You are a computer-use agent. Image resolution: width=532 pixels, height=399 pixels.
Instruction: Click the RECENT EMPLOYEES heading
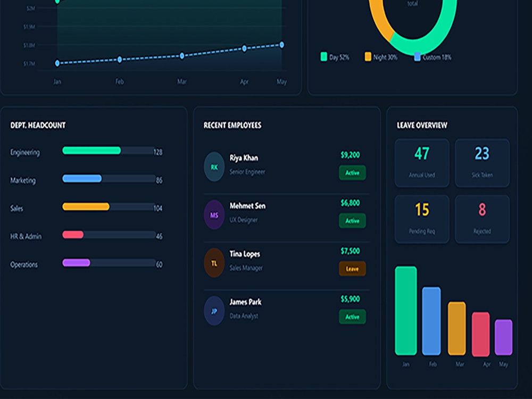[232, 125]
